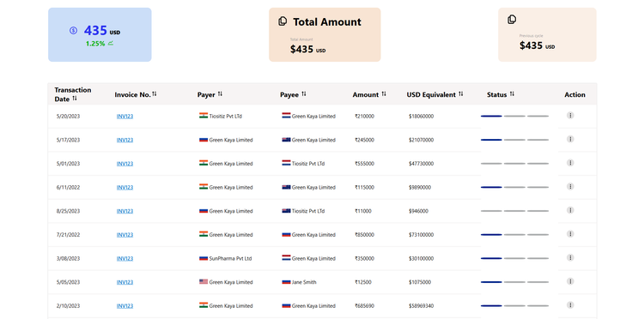The width and height of the screenshot is (644, 319).
Task: Open invoice INV123 link dated 8/25/2023
Action: tap(125, 211)
